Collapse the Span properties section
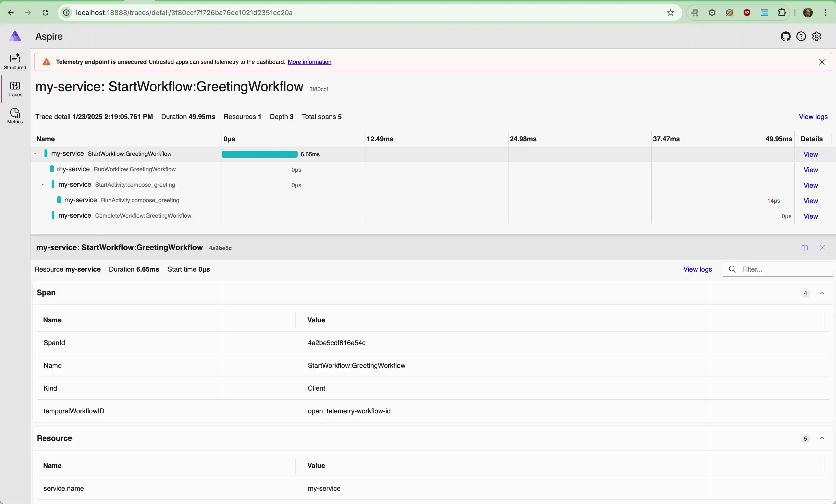Screen dimensions: 836x504 822,293
